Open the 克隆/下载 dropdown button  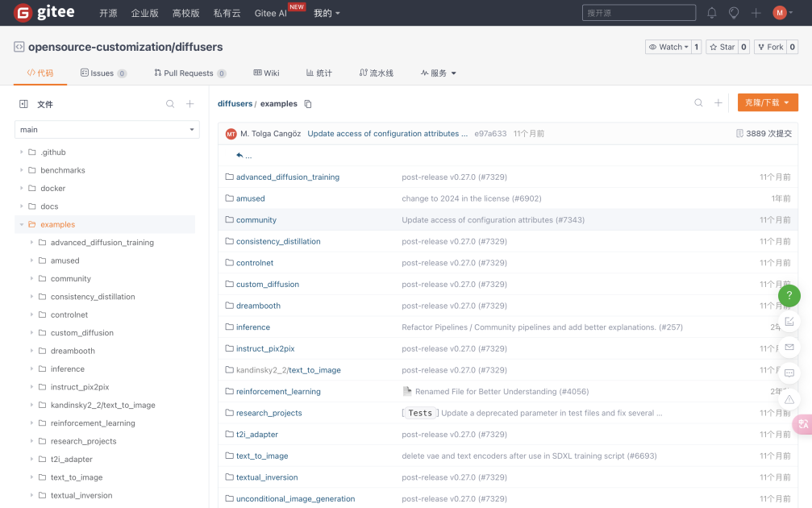pyautogui.click(x=767, y=103)
